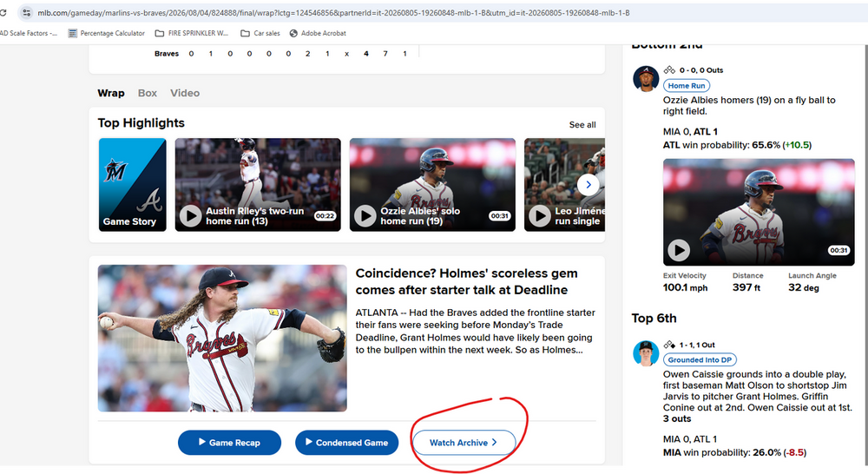The width and height of the screenshot is (868, 474).
Task: Open the Game Story card
Action: click(x=132, y=184)
